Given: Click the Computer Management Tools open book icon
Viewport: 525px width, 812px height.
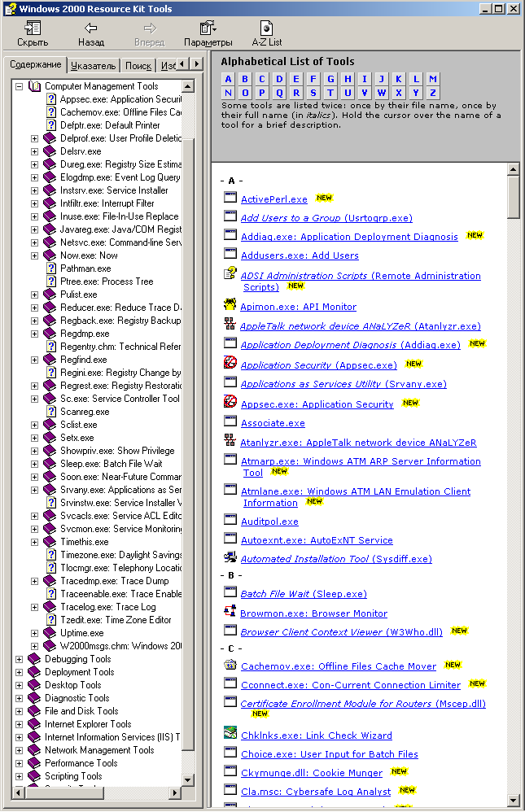Looking at the screenshot, I should tap(35, 86).
